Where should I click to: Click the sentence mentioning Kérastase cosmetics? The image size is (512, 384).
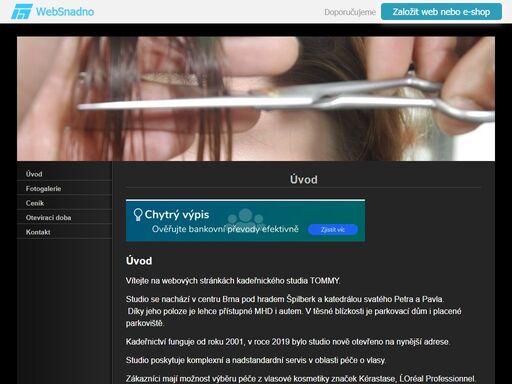(x=301, y=379)
